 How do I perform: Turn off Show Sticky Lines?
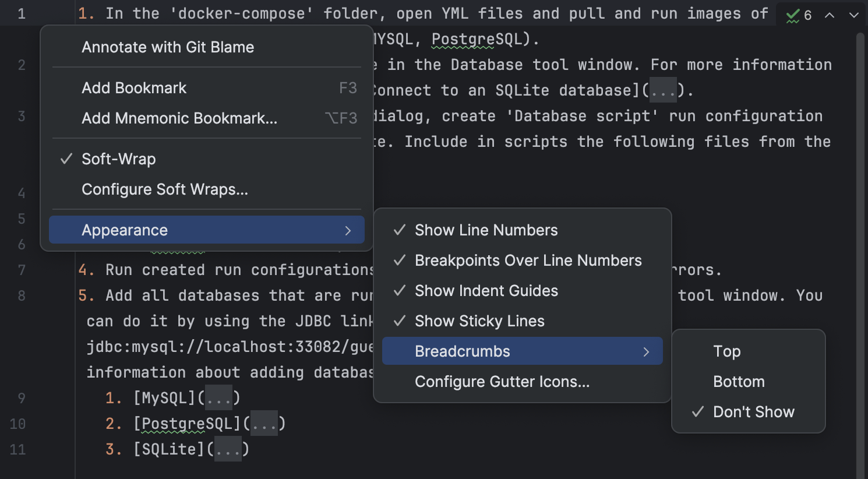479,320
